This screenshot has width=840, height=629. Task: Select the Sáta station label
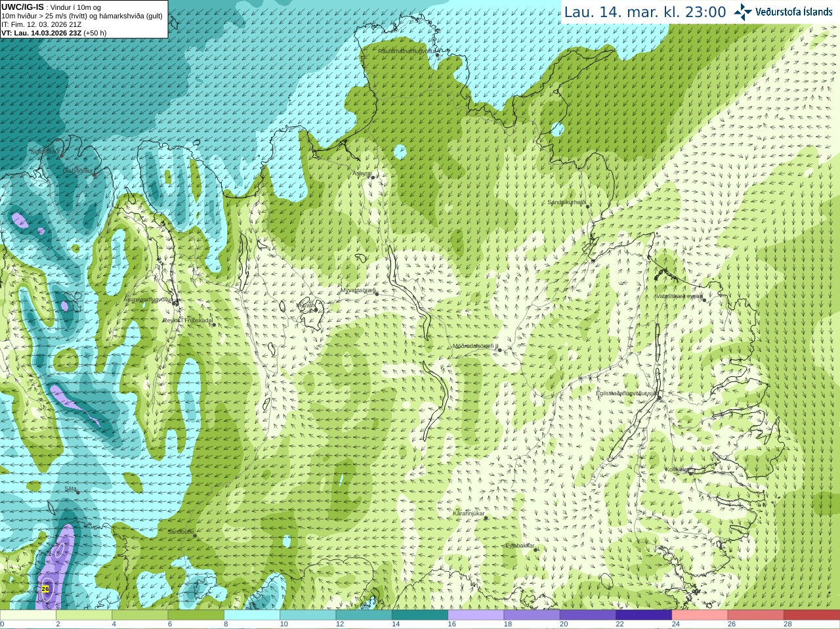70,488
